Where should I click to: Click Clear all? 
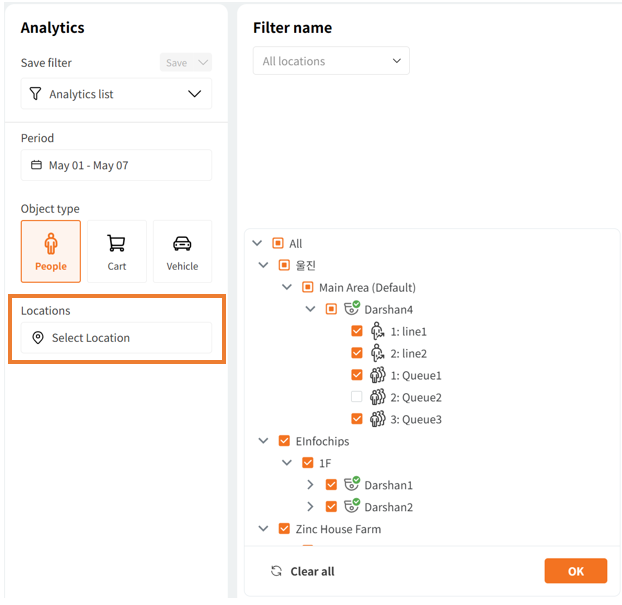coord(303,571)
